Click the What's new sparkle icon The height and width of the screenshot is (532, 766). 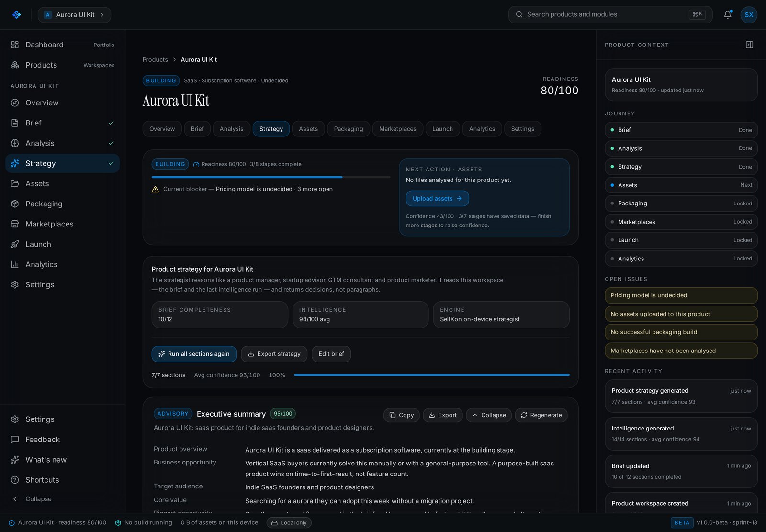15,460
